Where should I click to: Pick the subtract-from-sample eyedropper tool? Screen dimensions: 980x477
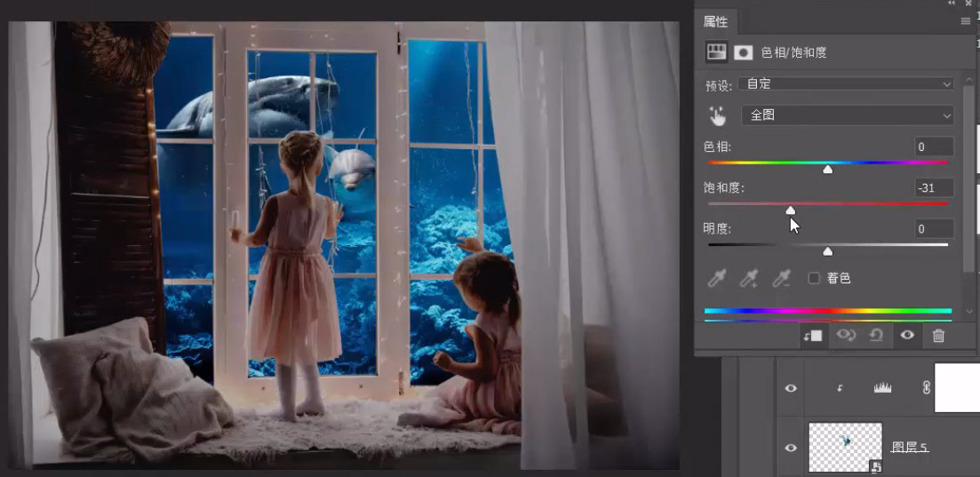tap(781, 278)
